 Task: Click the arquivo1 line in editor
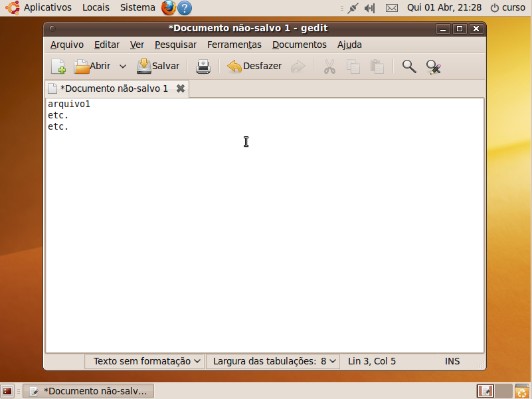coord(69,104)
